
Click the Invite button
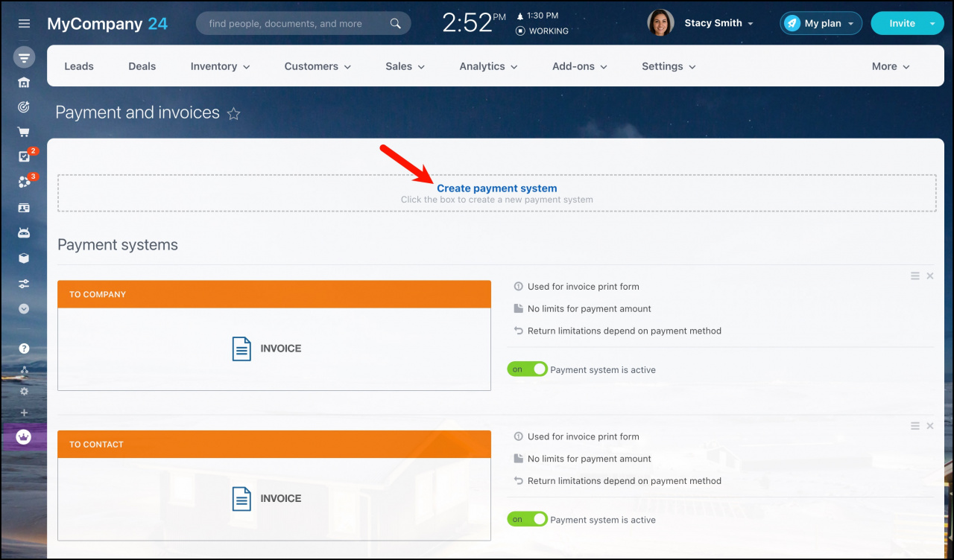point(902,23)
